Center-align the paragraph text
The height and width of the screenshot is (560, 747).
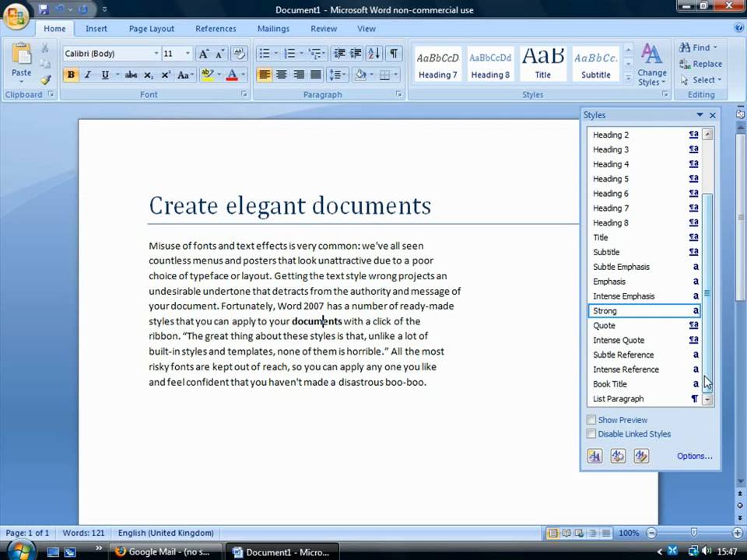(x=282, y=75)
